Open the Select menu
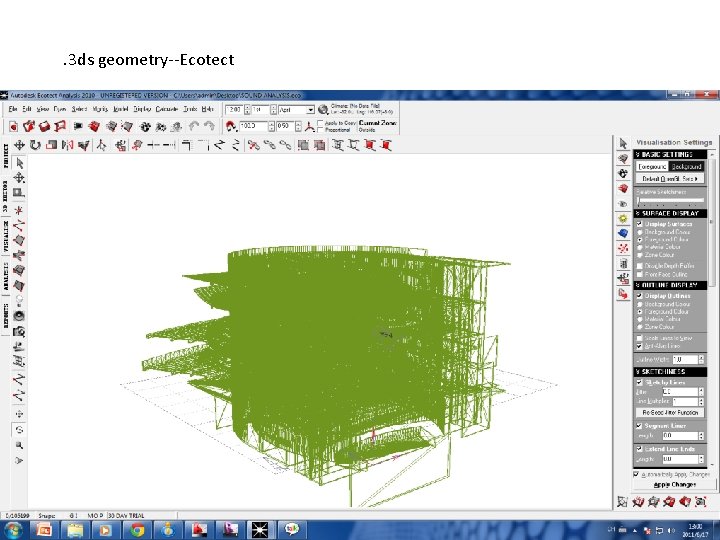The width and height of the screenshot is (720, 540). coord(79,109)
